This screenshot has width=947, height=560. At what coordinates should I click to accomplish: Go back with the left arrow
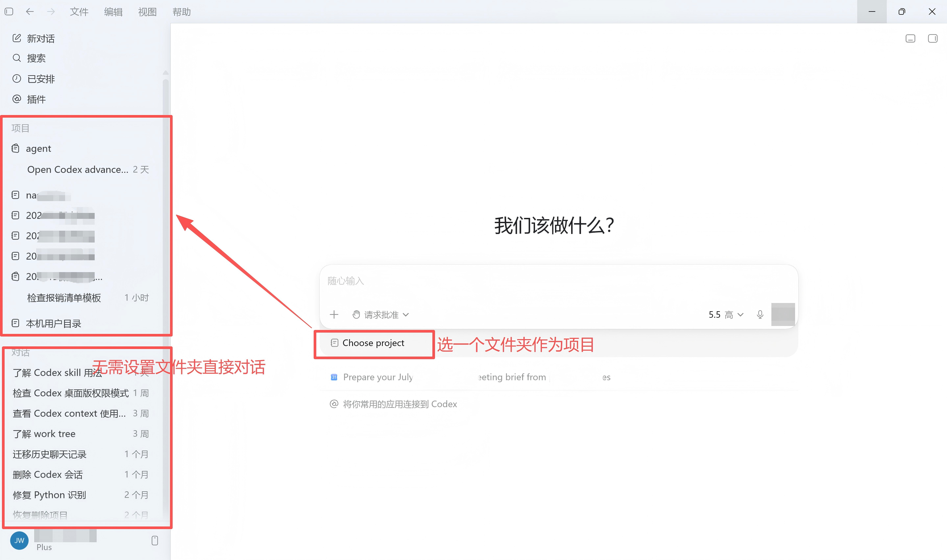coord(30,12)
